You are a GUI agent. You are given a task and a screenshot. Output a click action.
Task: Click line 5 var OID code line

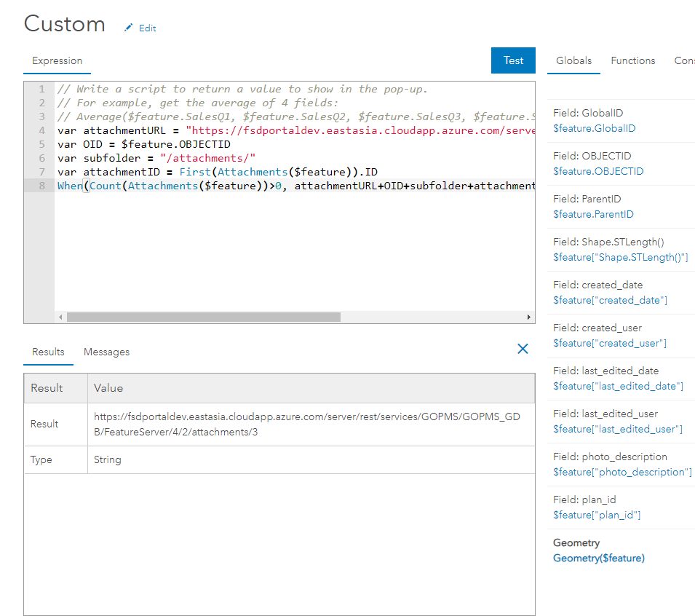click(x=144, y=145)
